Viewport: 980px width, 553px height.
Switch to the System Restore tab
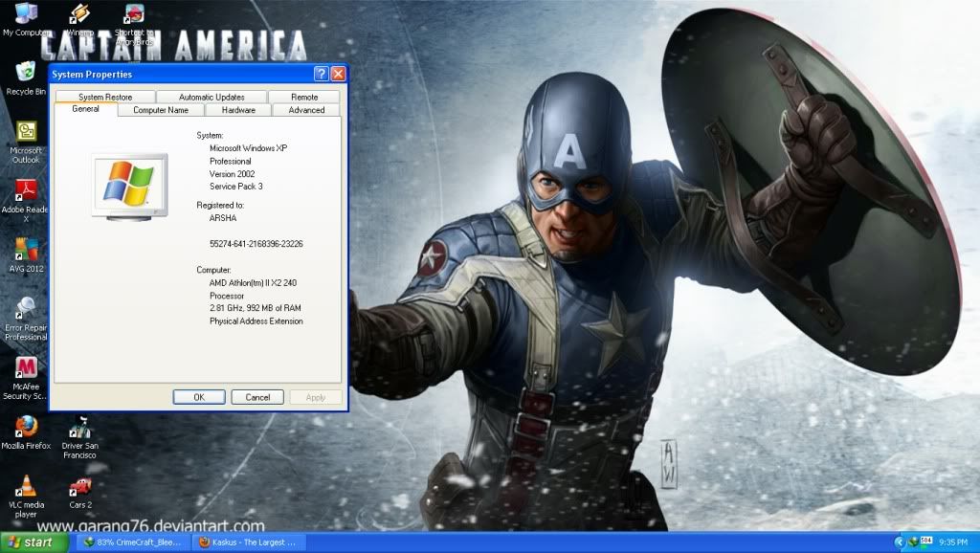pyautogui.click(x=105, y=97)
